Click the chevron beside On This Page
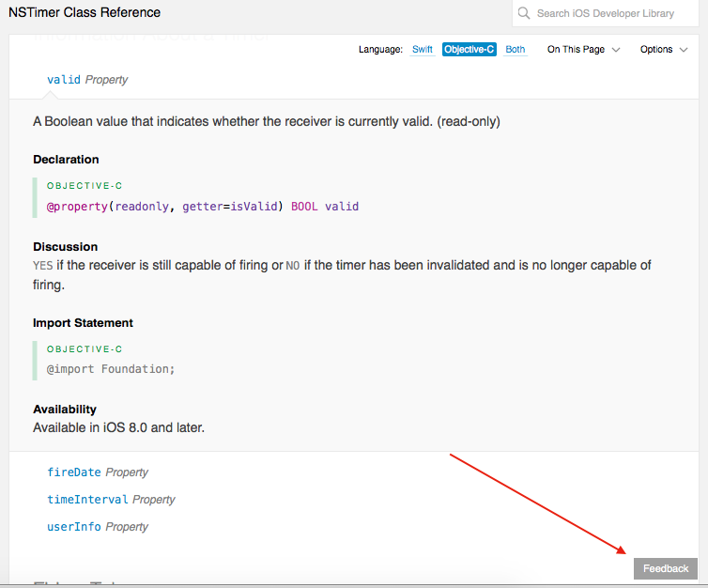 click(616, 50)
